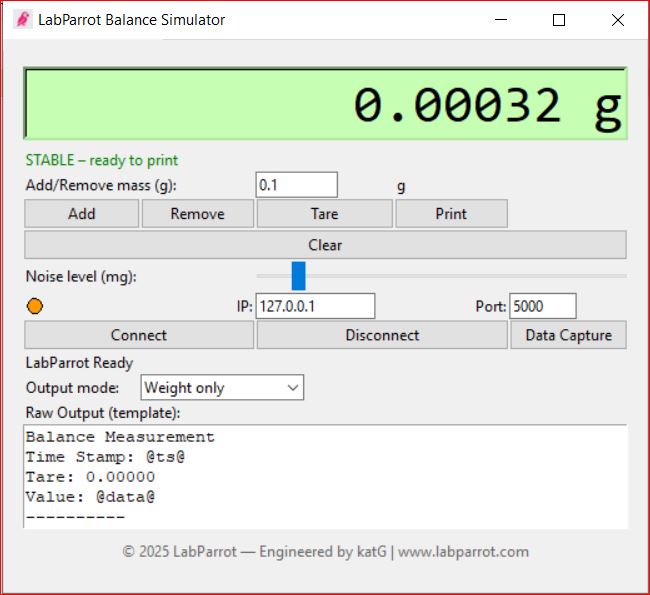The image size is (650, 595).
Task: Minimize the LabParrot Balance Simulator window
Action: click(501, 19)
